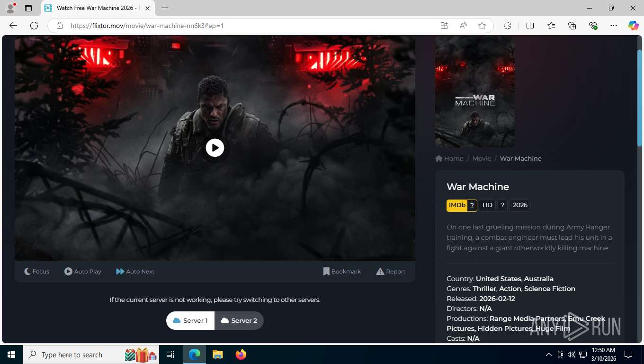Open browser Extensions menu
This screenshot has height=364, width=644.
click(508, 26)
